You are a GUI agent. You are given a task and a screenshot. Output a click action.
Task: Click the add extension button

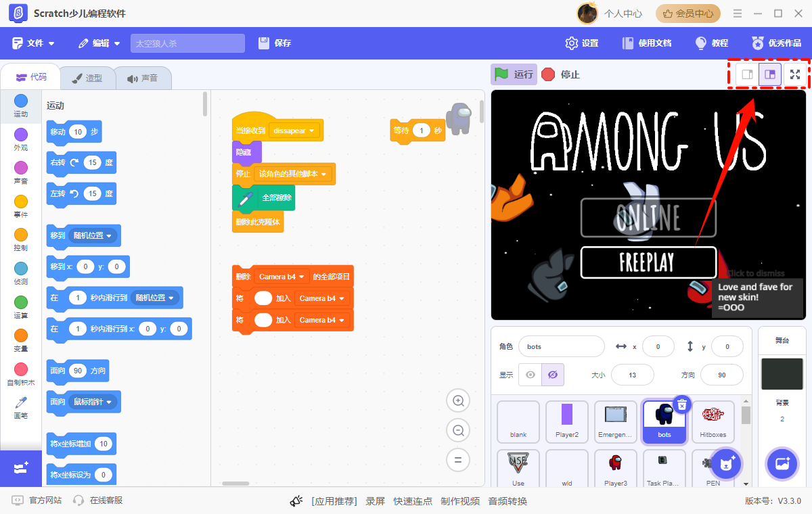(x=21, y=468)
